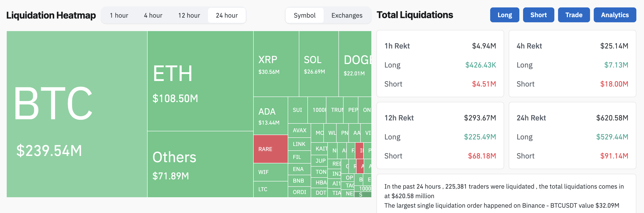
Task: Click the BTC heatmap tile
Action: (x=77, y=114)
